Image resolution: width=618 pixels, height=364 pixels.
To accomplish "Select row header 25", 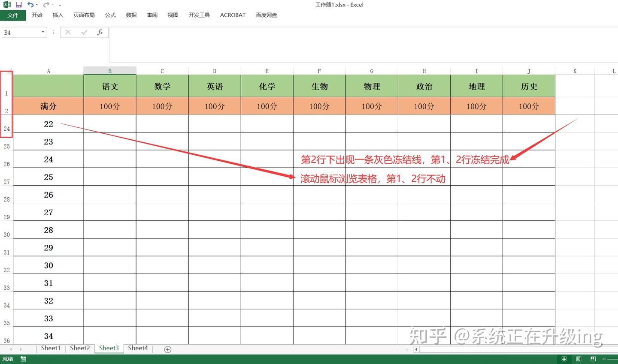I will (x=6, y=141).
